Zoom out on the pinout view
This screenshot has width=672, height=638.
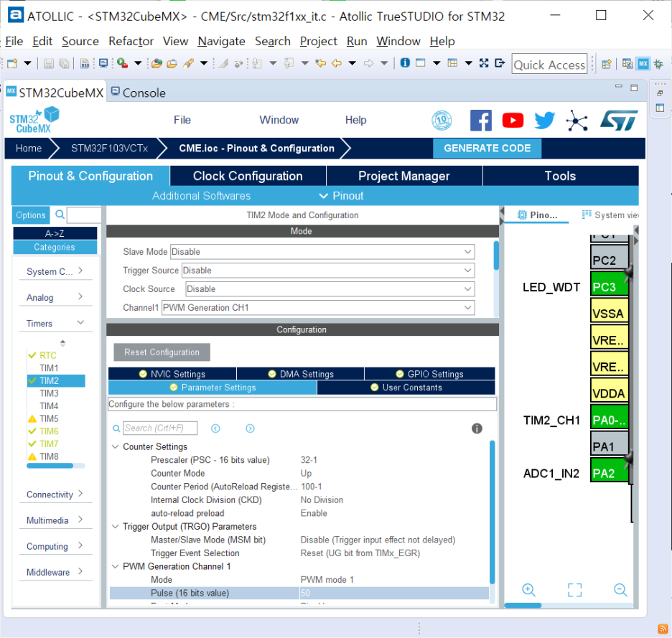620,590
